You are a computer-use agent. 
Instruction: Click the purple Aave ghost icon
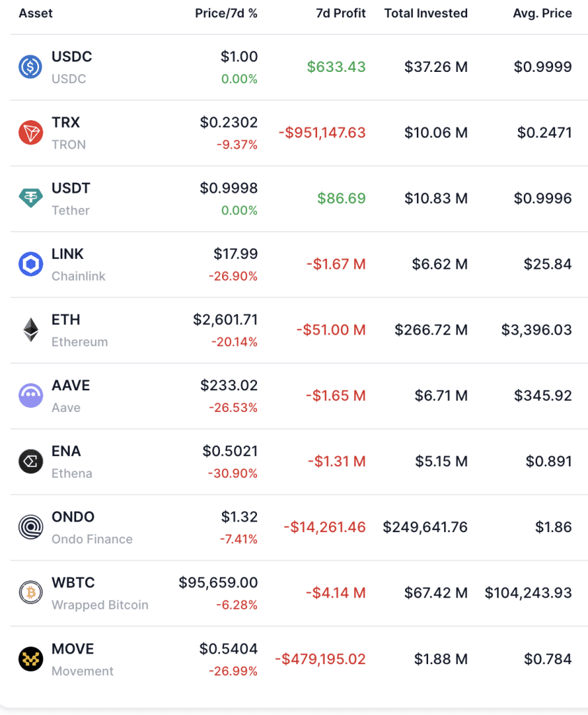[x=31, y=395]
